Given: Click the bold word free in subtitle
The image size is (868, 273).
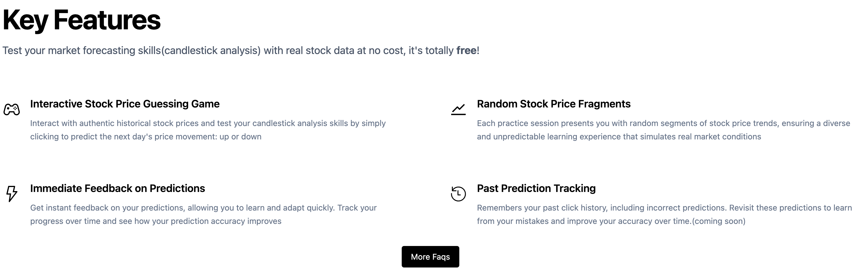Looking at the screenshot, I should [x=466, y=51].
